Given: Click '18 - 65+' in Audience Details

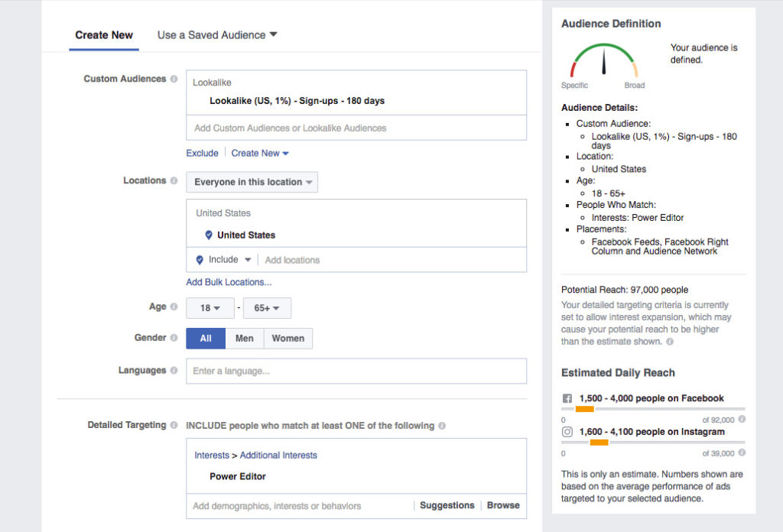Looking at the screenshot, I should click(x=608, y=193).
